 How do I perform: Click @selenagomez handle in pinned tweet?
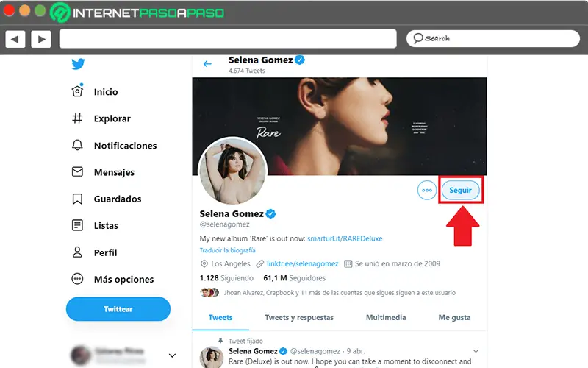click(x=315, y=351)
